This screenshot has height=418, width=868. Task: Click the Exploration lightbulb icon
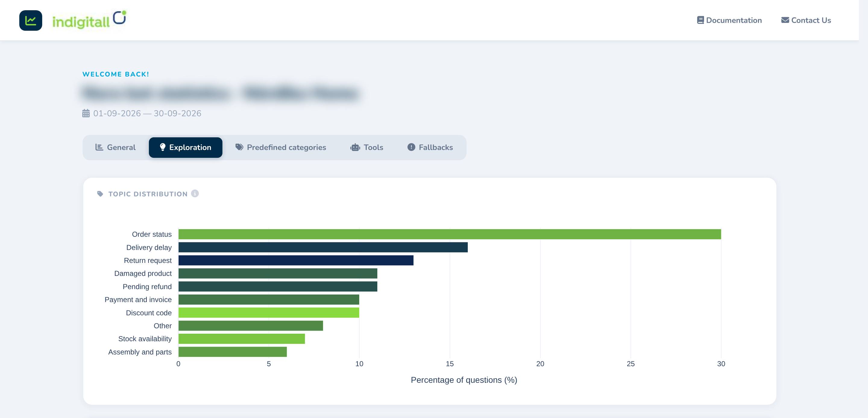click(162, 147)
